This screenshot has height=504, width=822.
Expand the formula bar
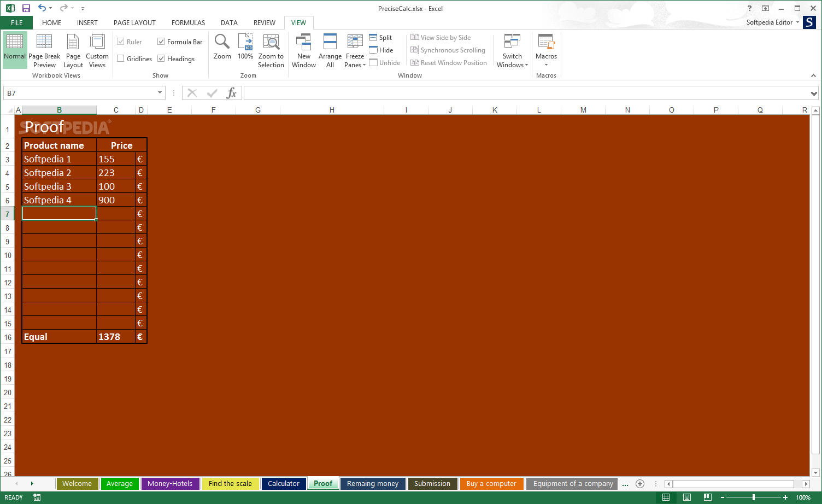point(814,93)
